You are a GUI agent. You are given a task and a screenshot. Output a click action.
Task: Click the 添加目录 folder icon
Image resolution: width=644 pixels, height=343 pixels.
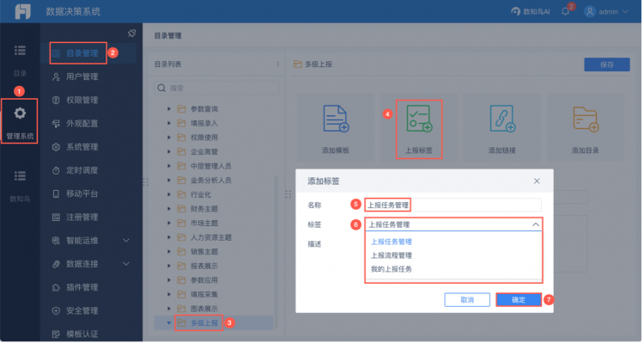click(586, 119)
